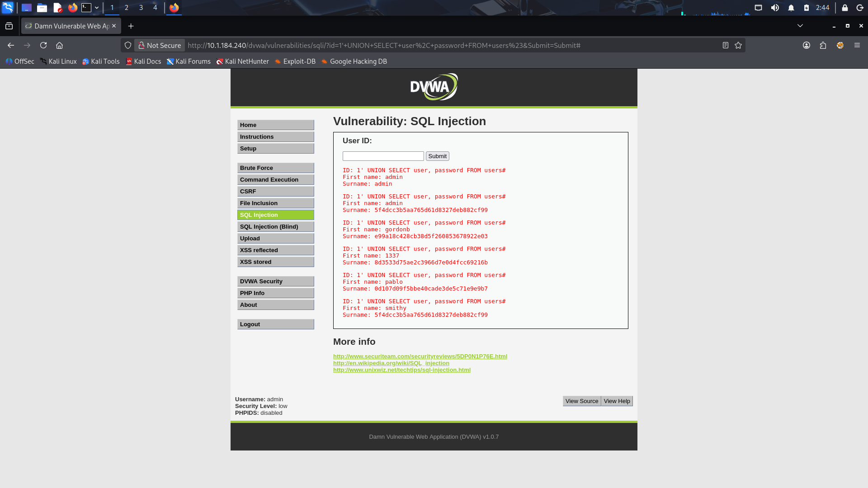The height and width of the screenshot is (488, 868).
Task: Bookmark this page with the star icon
Action: pos(738,45)
